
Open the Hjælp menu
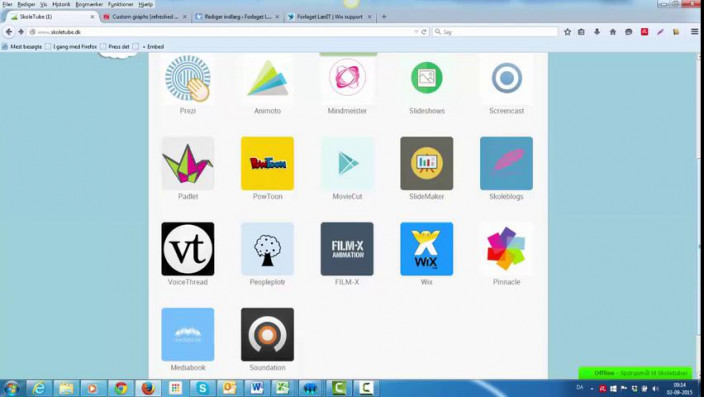pyautogui.click(x=145, y=4)
